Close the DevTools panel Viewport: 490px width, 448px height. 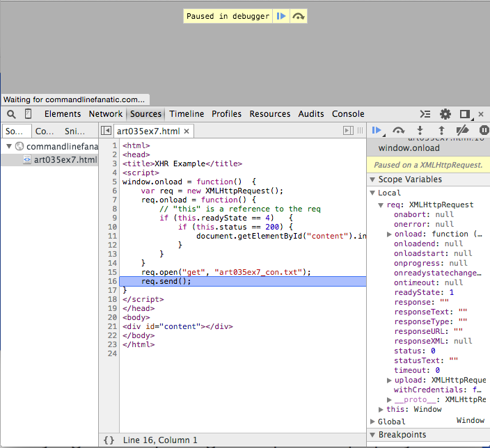(481, 114)
